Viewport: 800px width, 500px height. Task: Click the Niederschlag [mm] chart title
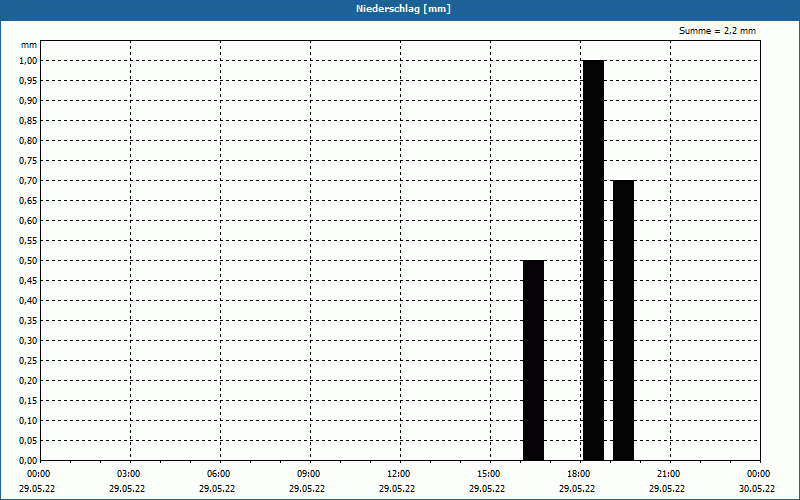pyautogui.click(x=403, y=9)
